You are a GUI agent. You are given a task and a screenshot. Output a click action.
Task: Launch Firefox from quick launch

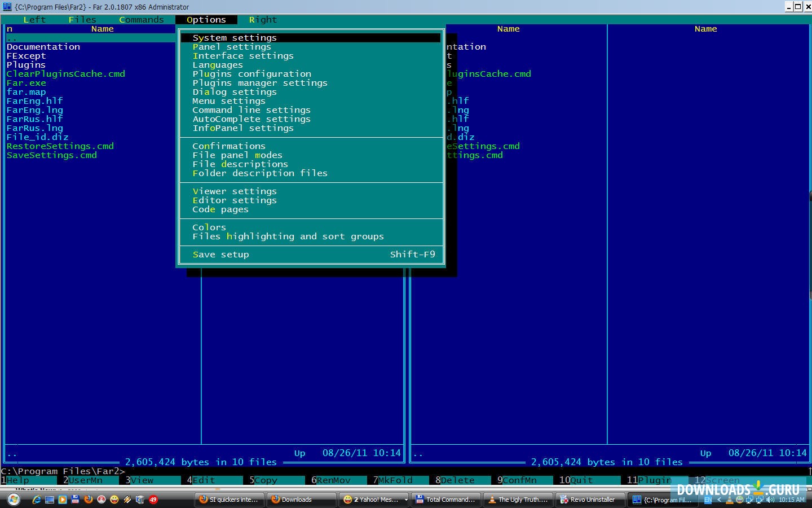click(88, 500)
